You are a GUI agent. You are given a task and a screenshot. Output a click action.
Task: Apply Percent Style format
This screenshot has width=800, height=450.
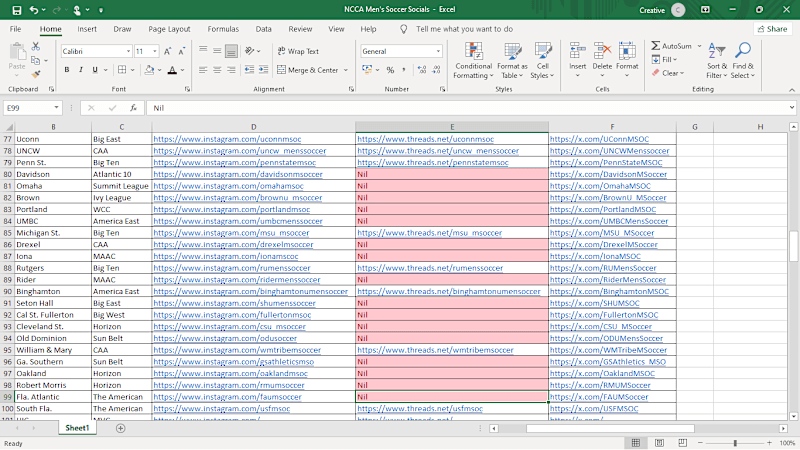(390, 70)
